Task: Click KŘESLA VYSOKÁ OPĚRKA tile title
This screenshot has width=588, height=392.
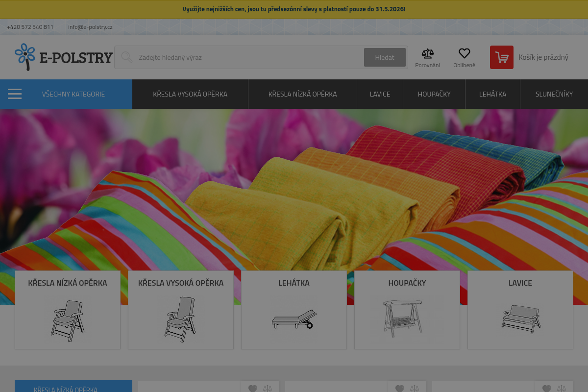Action: click(181, 283)
